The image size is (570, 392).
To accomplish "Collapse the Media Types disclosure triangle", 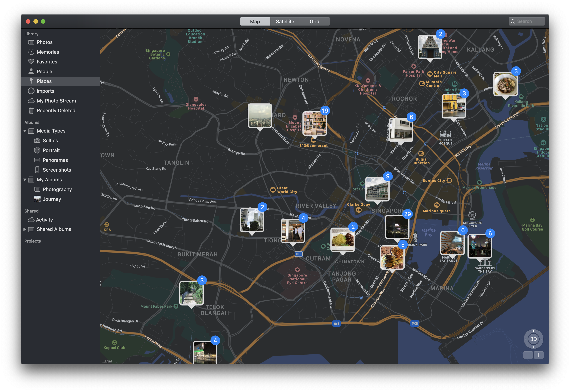I will coord(25,131).
